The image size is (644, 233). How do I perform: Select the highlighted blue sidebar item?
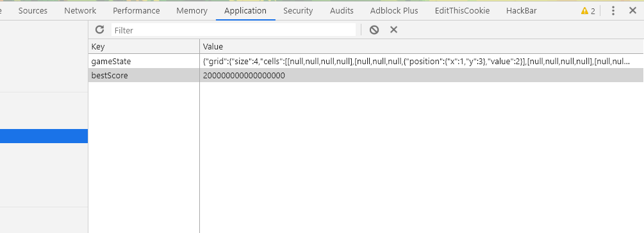(x=44, y=136)
